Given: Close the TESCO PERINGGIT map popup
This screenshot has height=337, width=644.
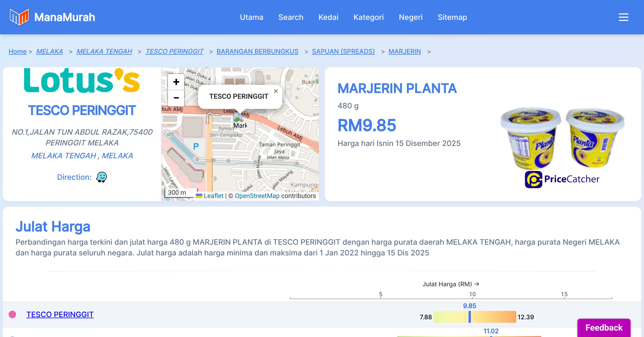Looking at the screenshot, I should pos(276,91).
